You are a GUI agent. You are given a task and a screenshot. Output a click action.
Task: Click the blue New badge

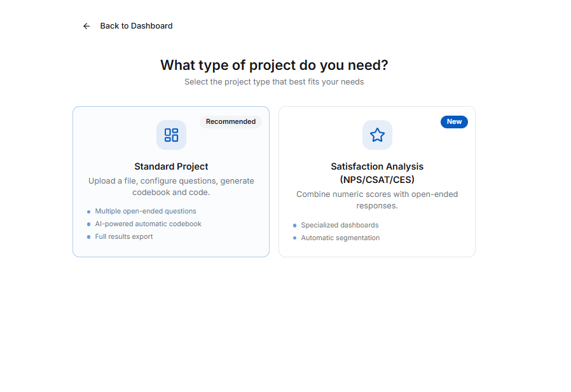(454, 121)
